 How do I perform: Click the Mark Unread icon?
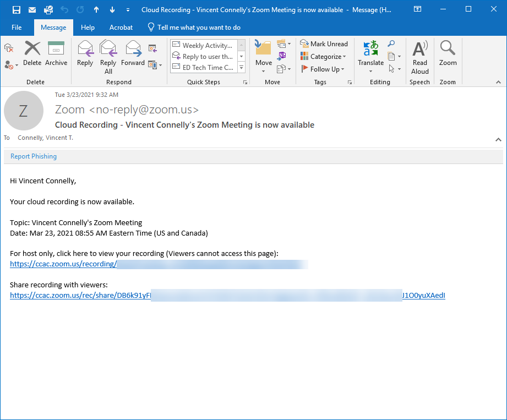click(x=324, y=43)
